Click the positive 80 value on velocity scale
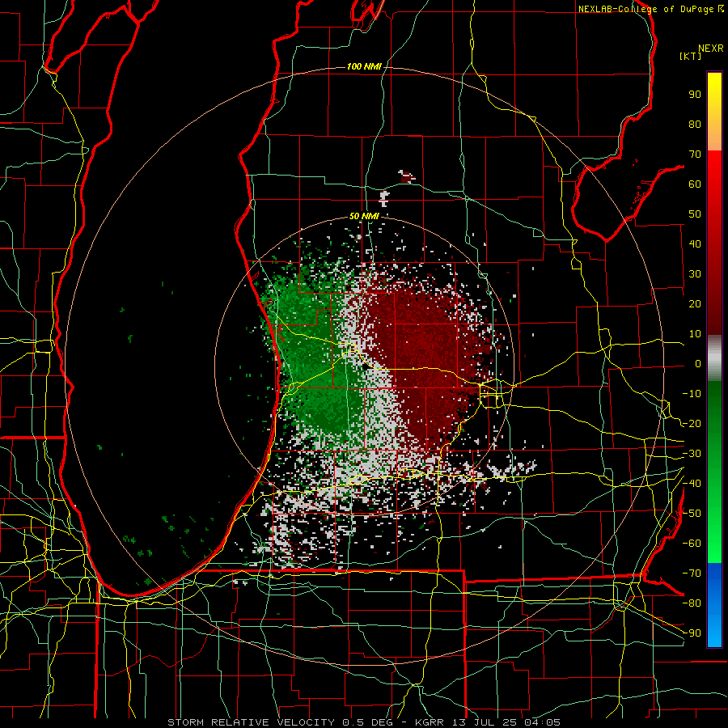Screen dimensions: 728x728 [695, 125]
